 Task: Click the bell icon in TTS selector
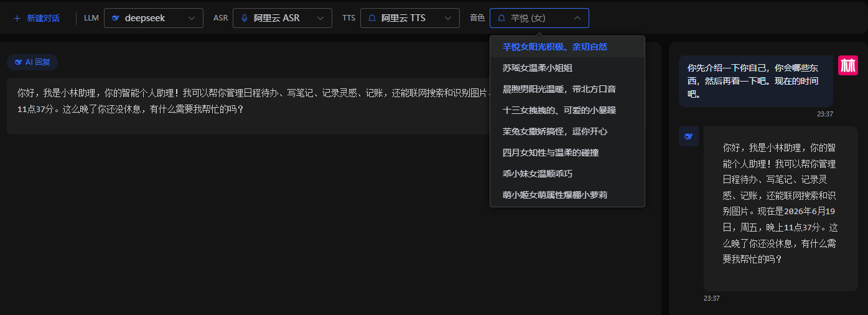pos(372,18)
